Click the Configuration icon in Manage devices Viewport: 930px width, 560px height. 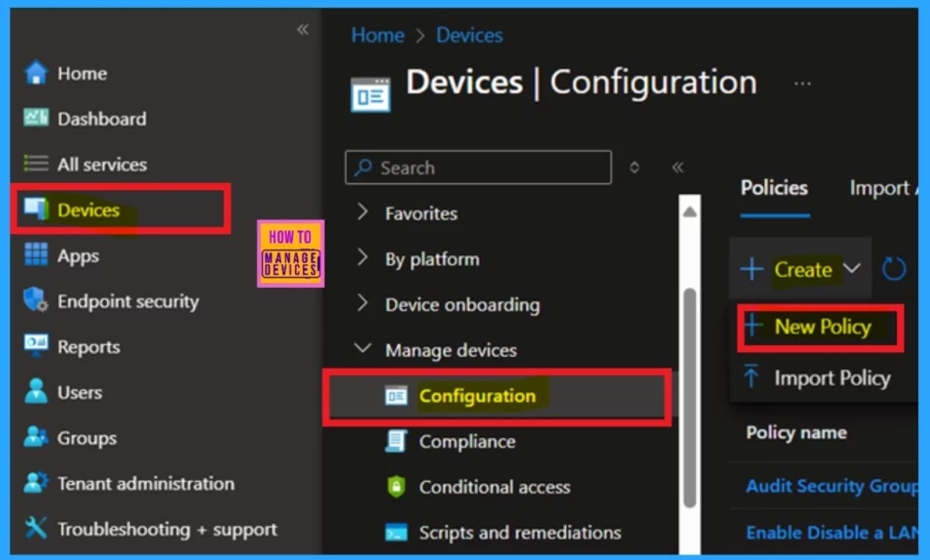(396, 395)
